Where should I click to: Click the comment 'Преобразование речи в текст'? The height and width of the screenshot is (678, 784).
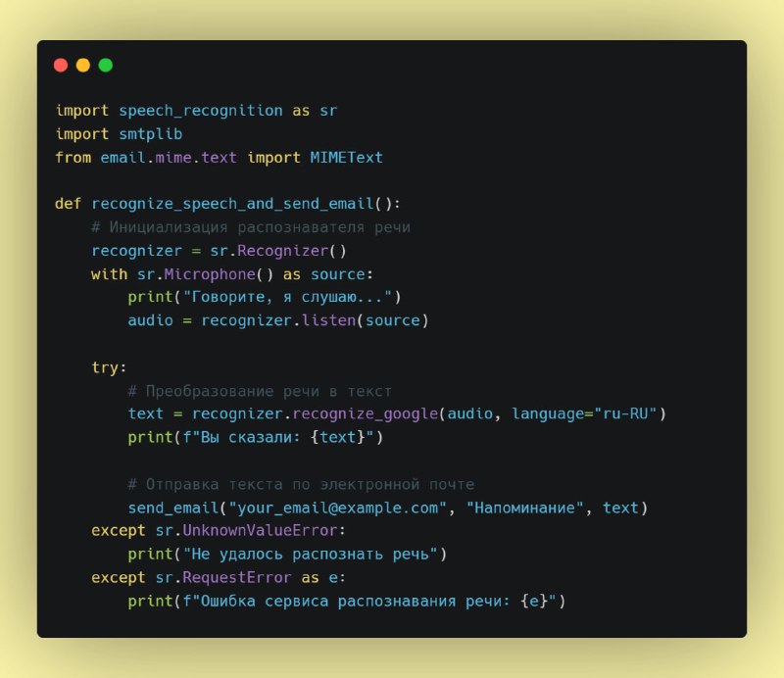pos(260,391)
